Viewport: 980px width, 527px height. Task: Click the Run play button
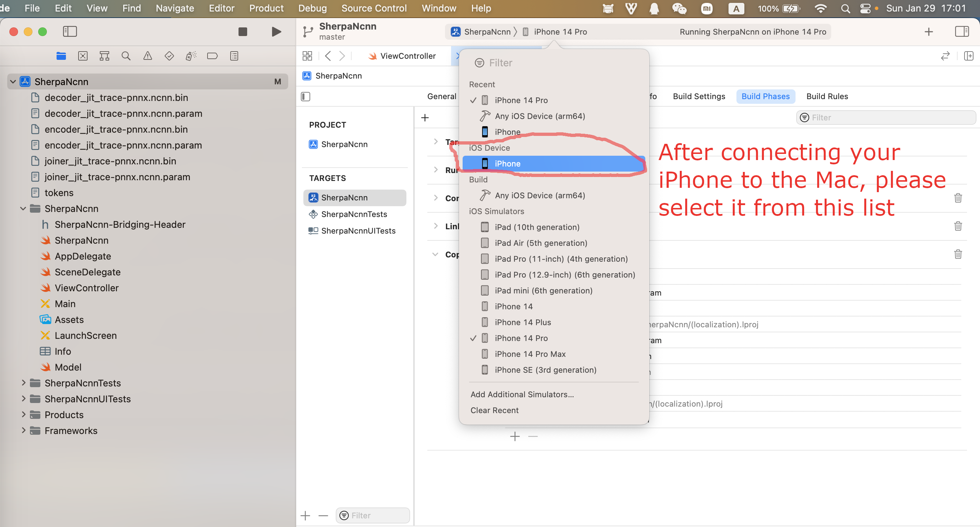pyautogui.click(x=277, y=32)
